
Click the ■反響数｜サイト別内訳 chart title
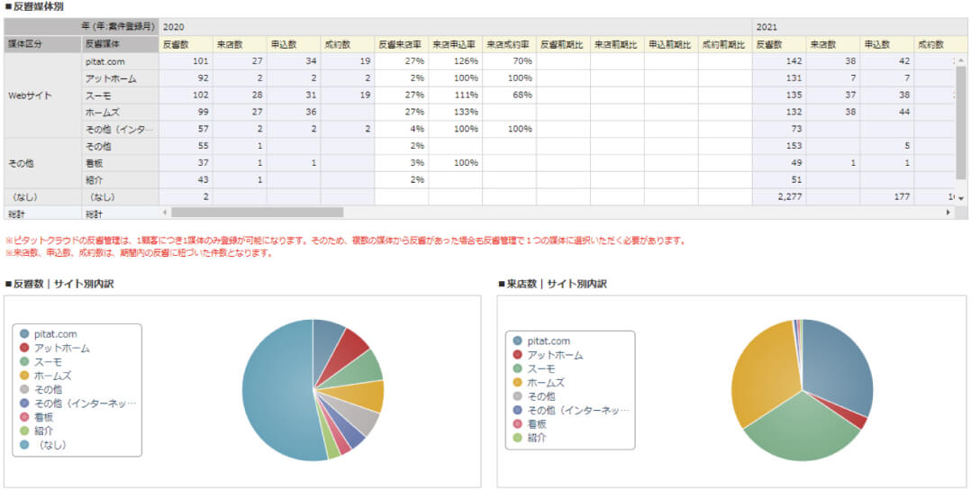(x=59, y=285)
